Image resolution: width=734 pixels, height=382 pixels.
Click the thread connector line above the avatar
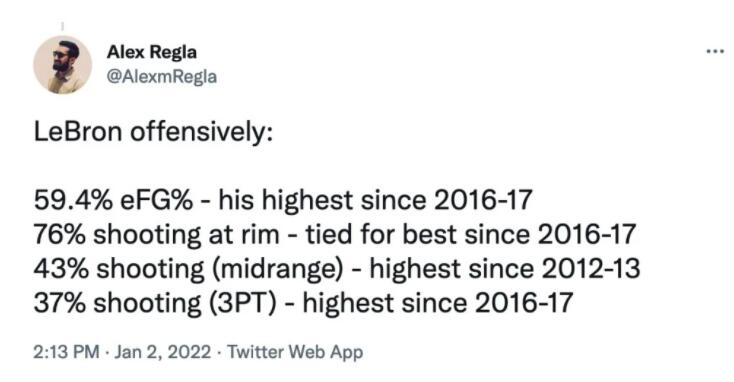[x=62, y=25]
